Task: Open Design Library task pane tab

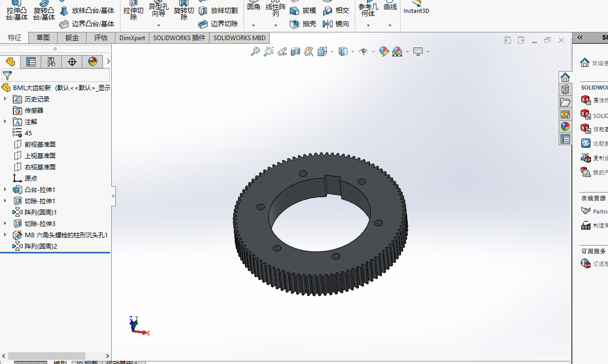Action: (x=565, y=90)
